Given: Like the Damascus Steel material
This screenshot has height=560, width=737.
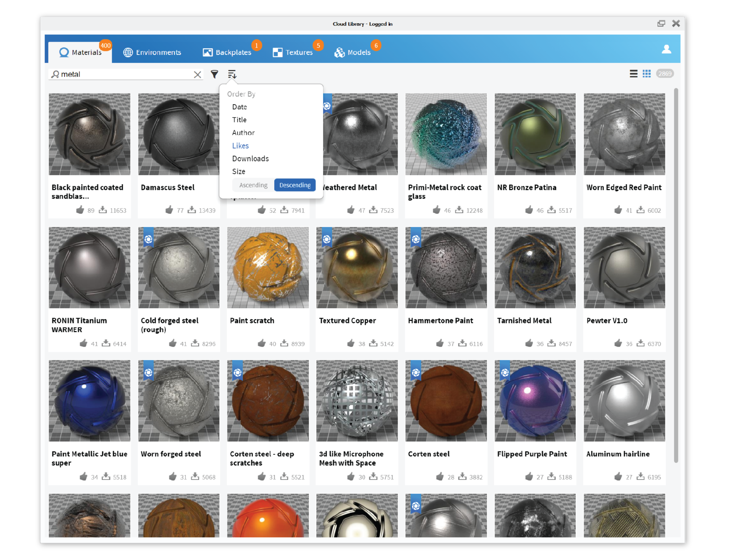Looking at the screenshot, I should 169,210.
